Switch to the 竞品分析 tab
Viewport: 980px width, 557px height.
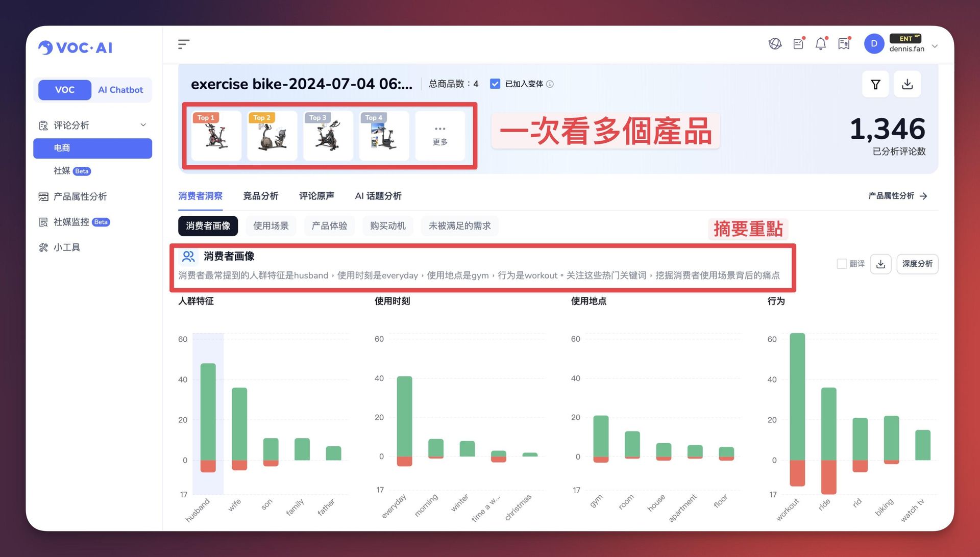[260, 196]
